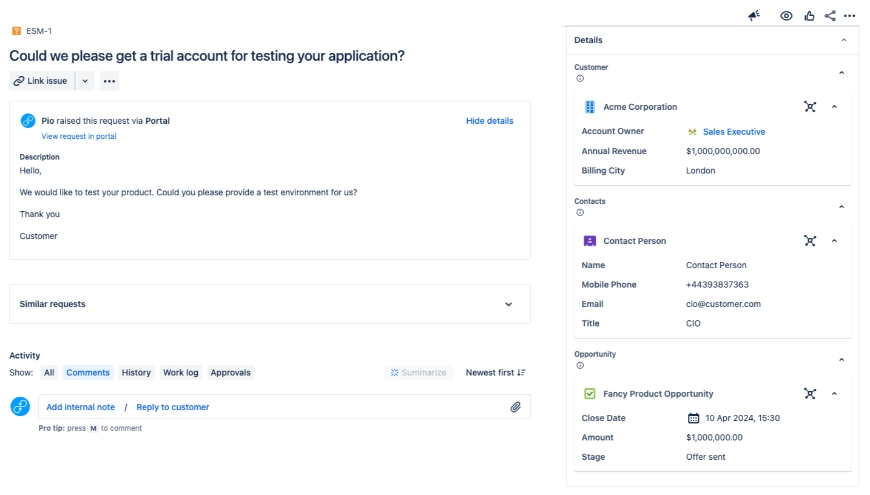The image size is (870, 495).
Task: Click Hide details link
Action: pos(489,120)
